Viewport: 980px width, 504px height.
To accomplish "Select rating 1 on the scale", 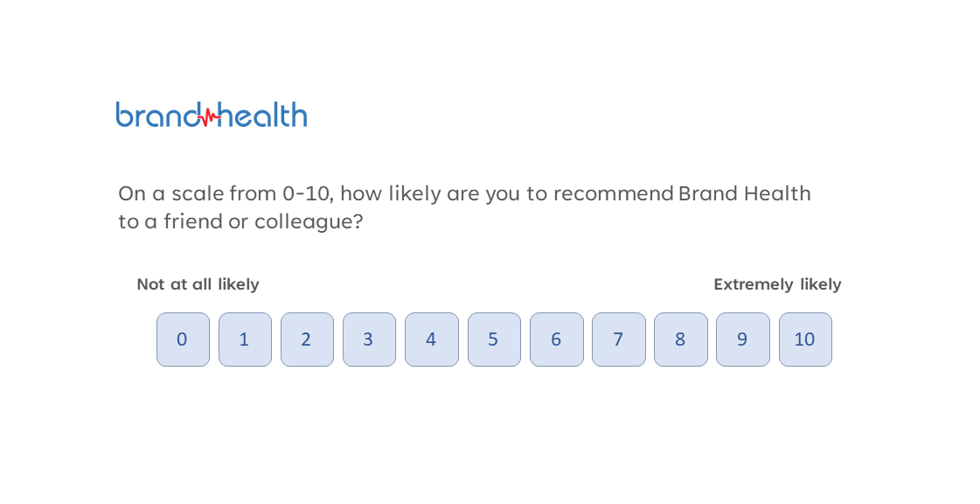I will click(x=245, y=339).
